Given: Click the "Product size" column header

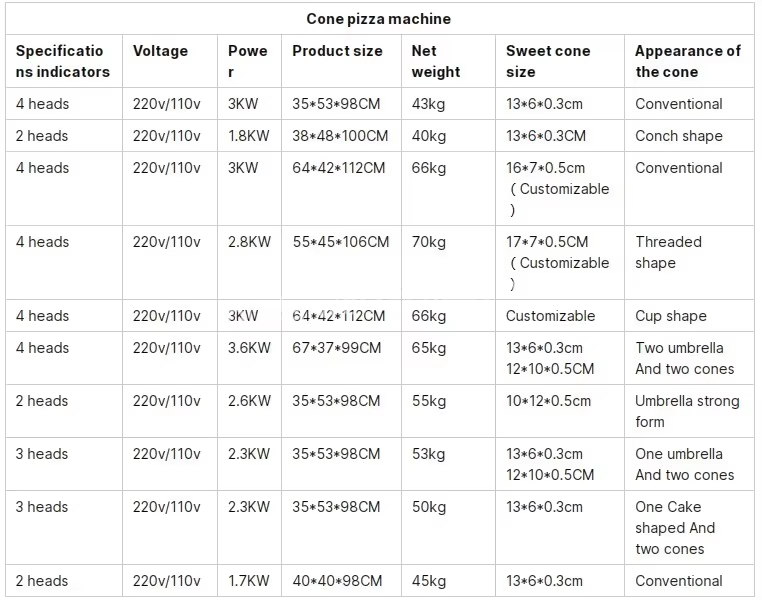Looking at the screenshot, I should click(337, 51).
